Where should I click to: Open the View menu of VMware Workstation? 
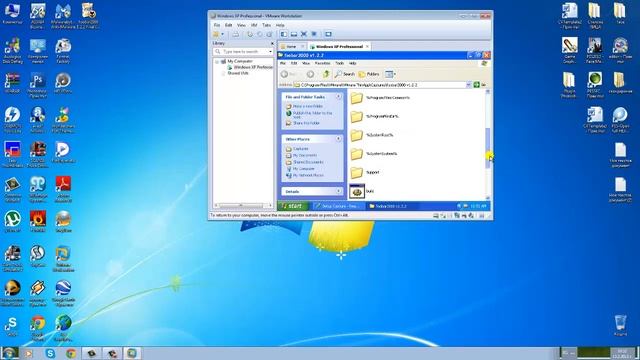241,25
